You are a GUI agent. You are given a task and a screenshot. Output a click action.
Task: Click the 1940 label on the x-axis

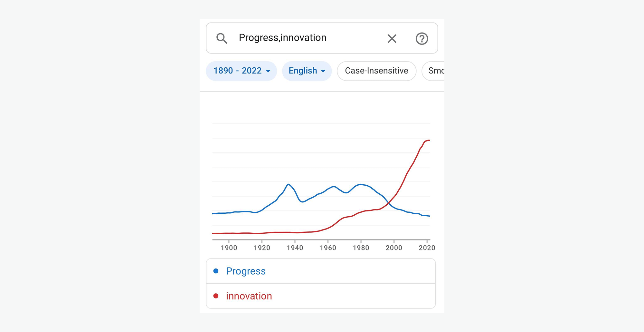coord(295,248)
